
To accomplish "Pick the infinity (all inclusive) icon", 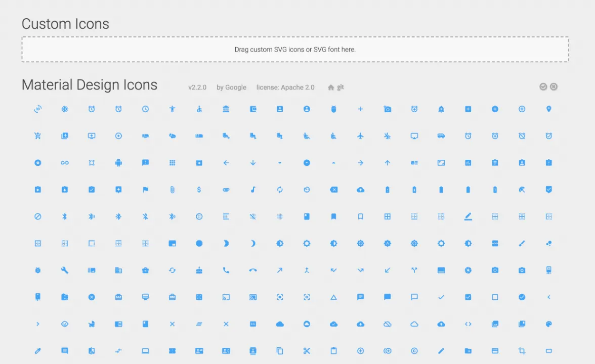I will coord(65,163).
